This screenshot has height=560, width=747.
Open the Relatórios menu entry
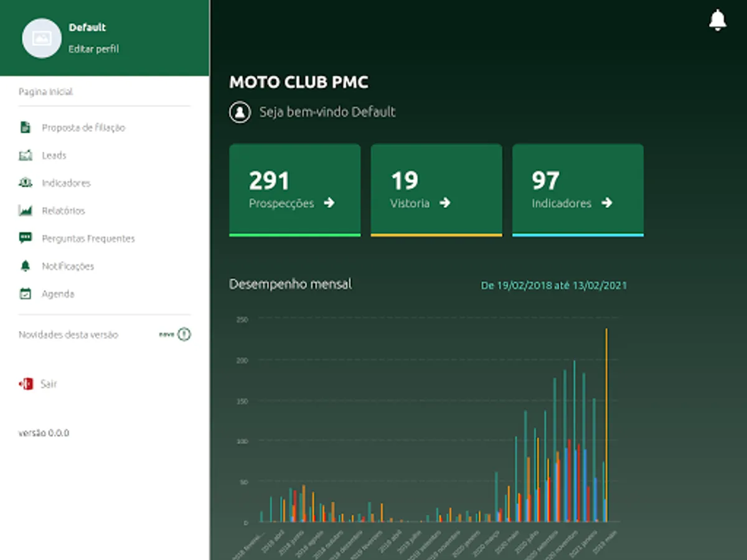(63, 211)
